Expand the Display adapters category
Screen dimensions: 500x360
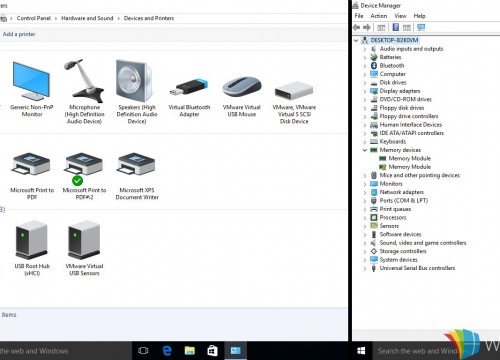tap(365, 91)
